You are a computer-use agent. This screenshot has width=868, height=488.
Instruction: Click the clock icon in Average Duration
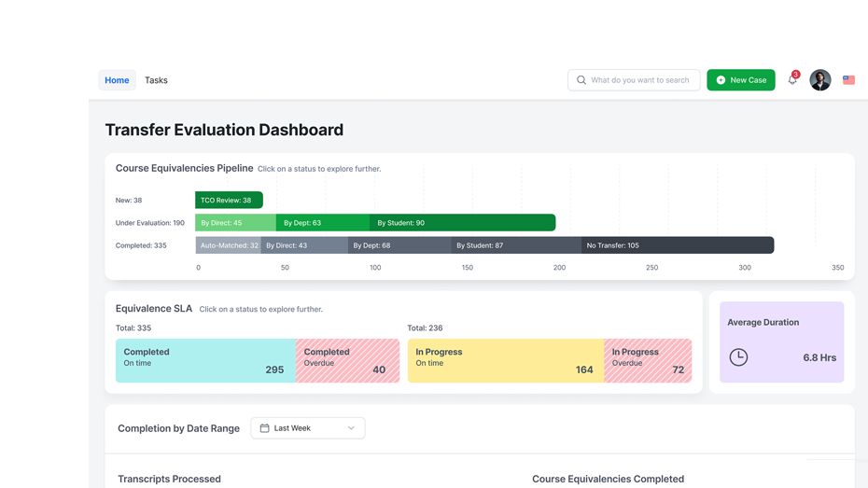click(x=738, y=357)
